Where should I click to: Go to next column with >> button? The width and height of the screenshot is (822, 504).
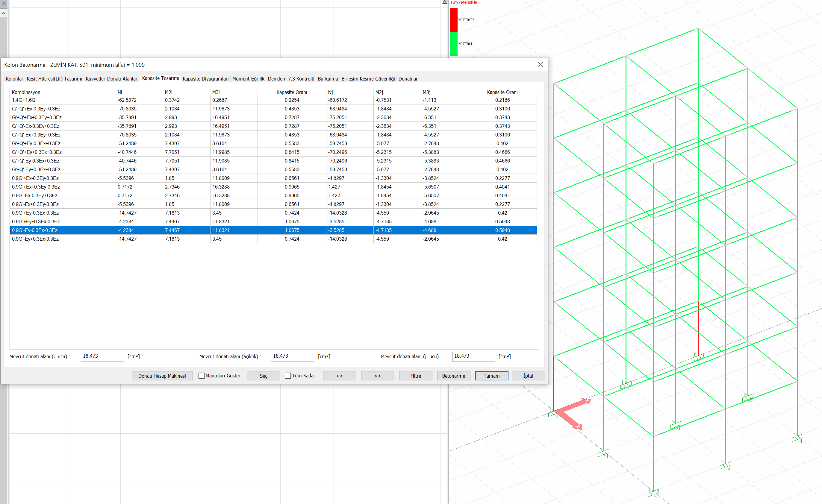(377, 376)
